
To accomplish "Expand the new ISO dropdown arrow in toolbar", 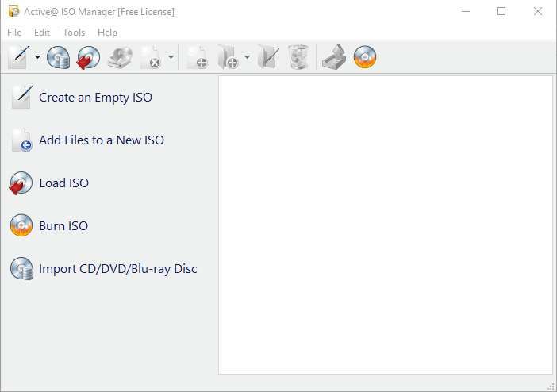I will tap(37, 57).
